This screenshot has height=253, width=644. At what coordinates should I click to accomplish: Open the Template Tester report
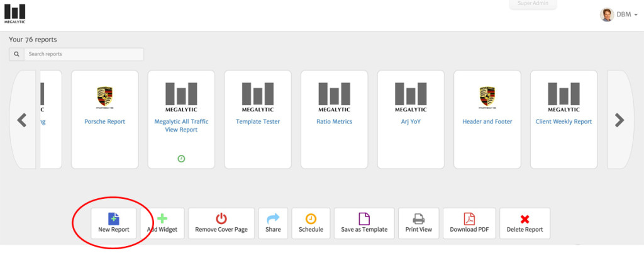pyautogui.click(x=258, y=119)
